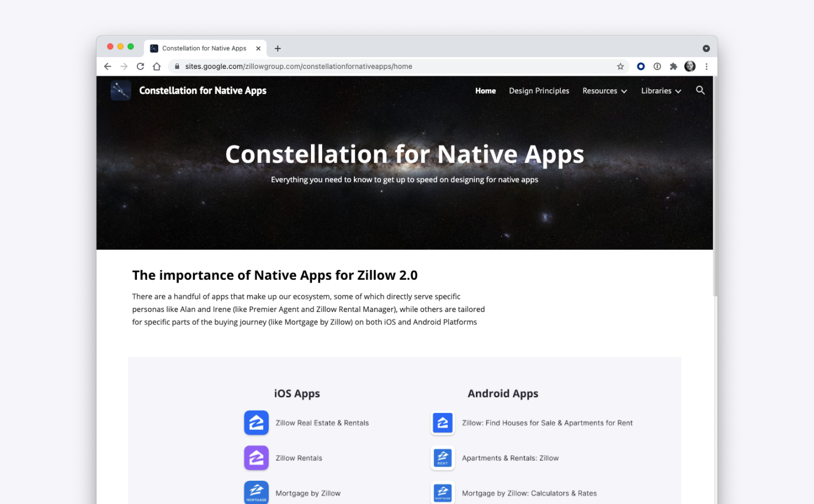The image size is (814, 504).
Task: Open the tab search dropdown arrow
Action: tap(706, 49)
